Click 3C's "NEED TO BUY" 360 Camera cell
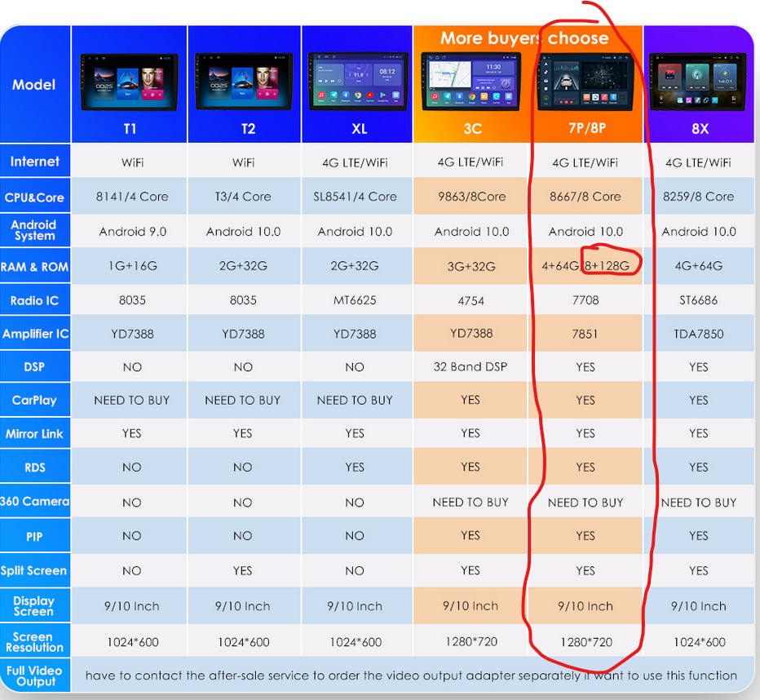This screenshot has width=760, height=700. [471, 503]
